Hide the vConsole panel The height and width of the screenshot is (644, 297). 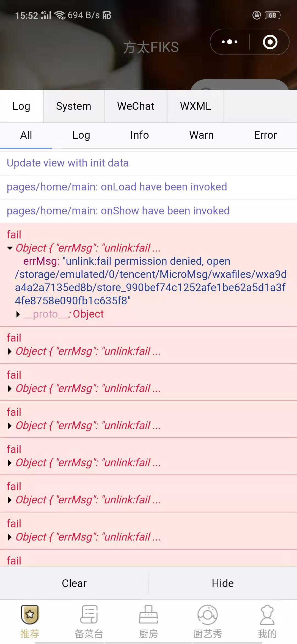223,583
